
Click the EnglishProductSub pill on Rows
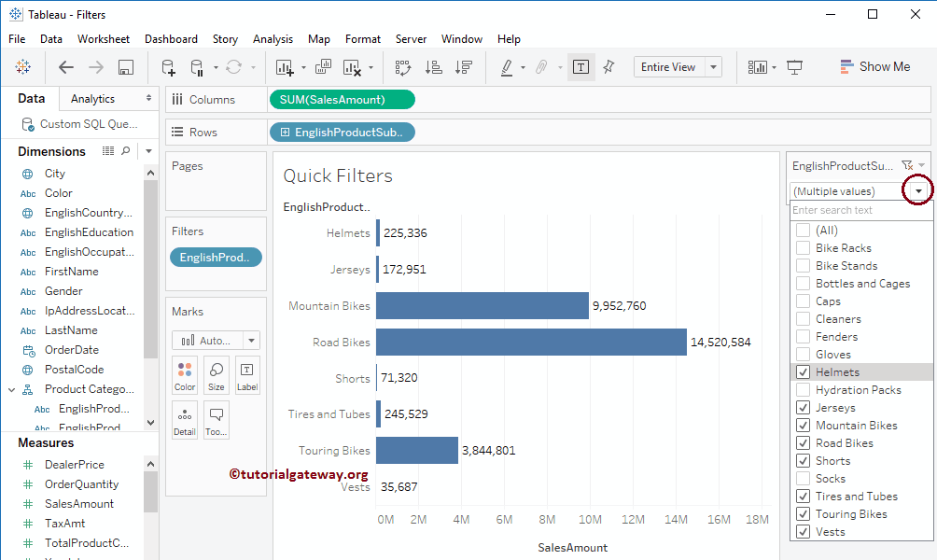[x=343, y=133]
